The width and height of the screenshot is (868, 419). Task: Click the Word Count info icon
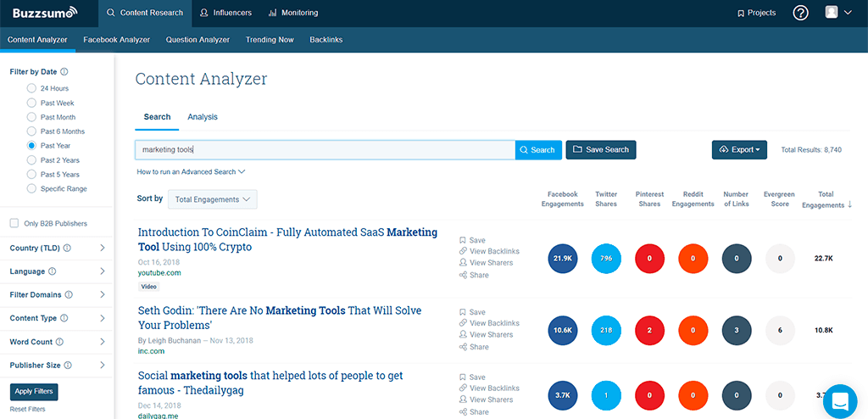click(x=60, y=342)
